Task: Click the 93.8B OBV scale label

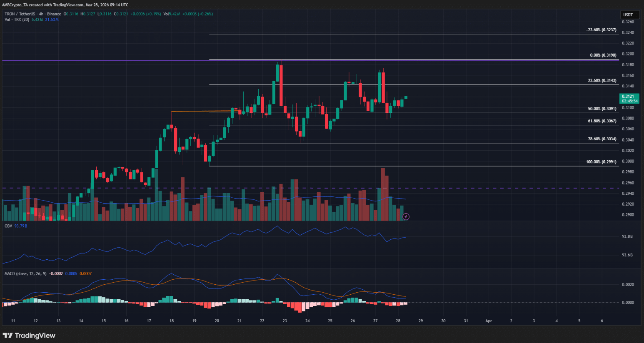Action: click(x=627, y=236)
